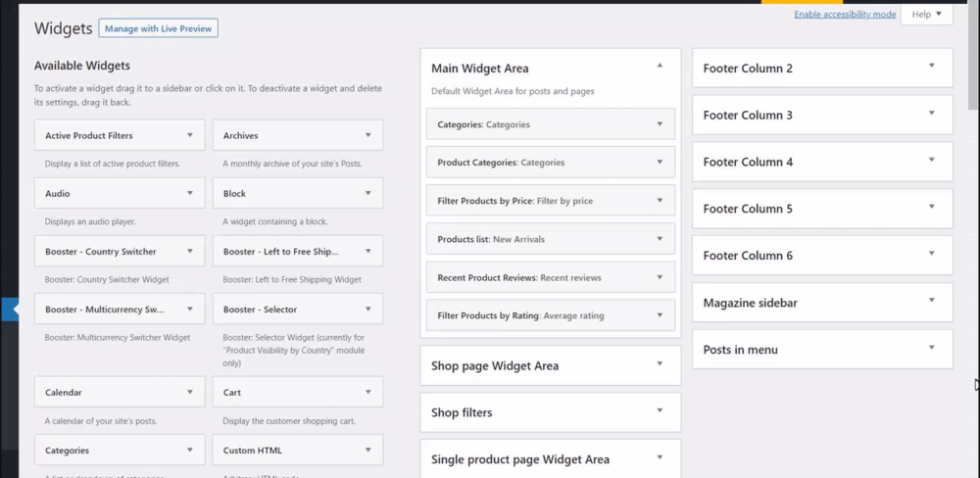This screenshot has width=980, height=478.
Task: Expand Footer Column 4 arrow
Action: 931,161
